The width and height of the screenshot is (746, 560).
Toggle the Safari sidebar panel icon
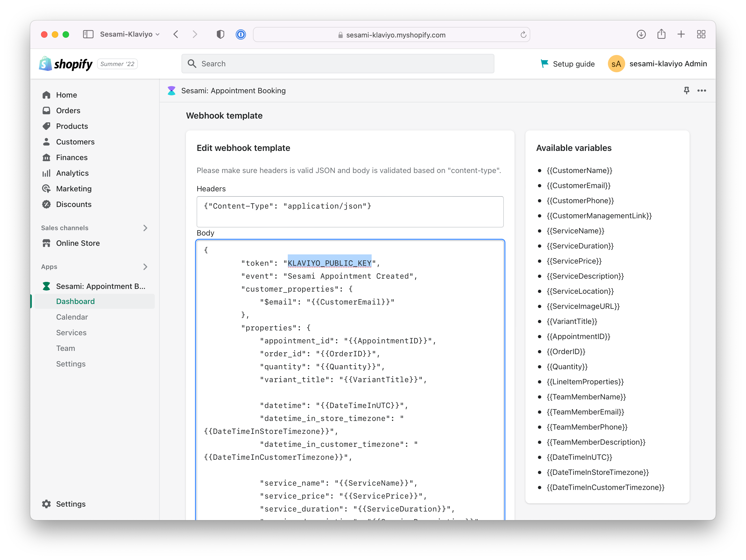[88, 34]
